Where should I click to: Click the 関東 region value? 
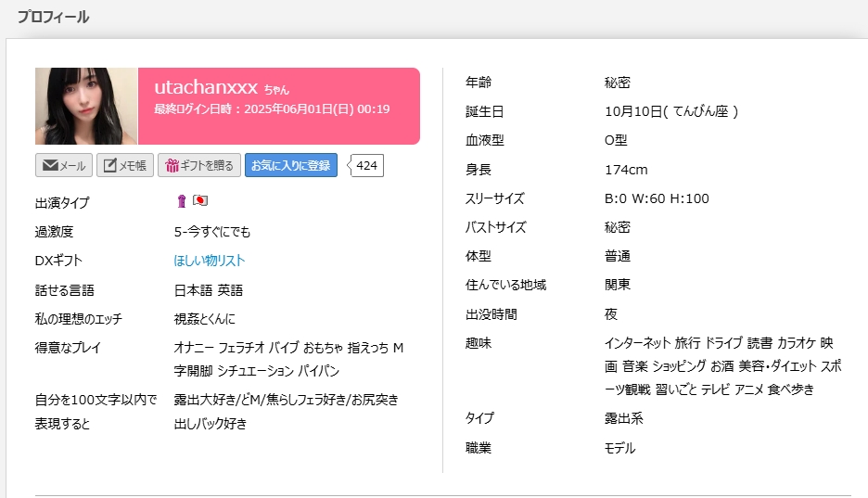tap(618, 285)
